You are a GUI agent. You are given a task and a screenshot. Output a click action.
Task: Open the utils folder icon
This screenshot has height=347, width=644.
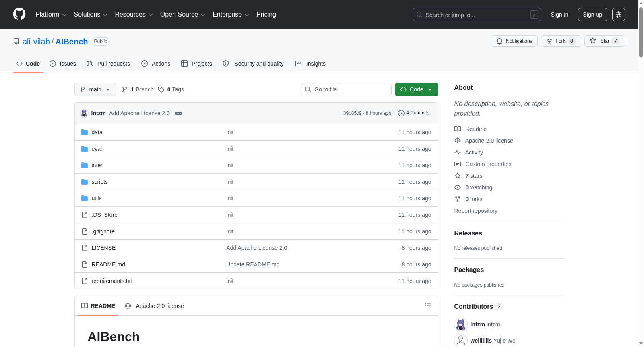coord(85,198)
